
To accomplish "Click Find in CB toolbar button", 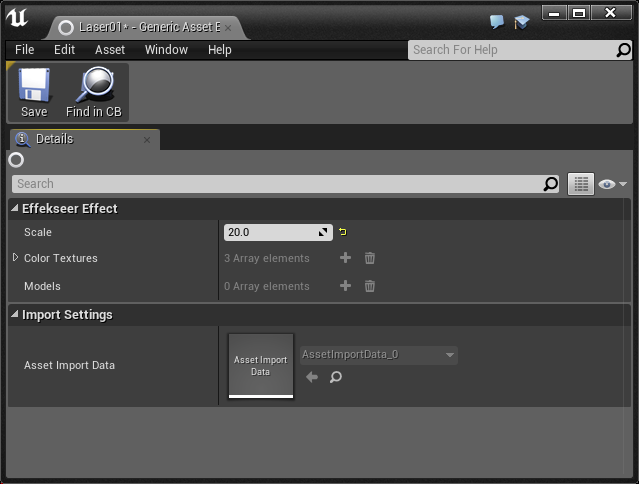I will point(94,92).
